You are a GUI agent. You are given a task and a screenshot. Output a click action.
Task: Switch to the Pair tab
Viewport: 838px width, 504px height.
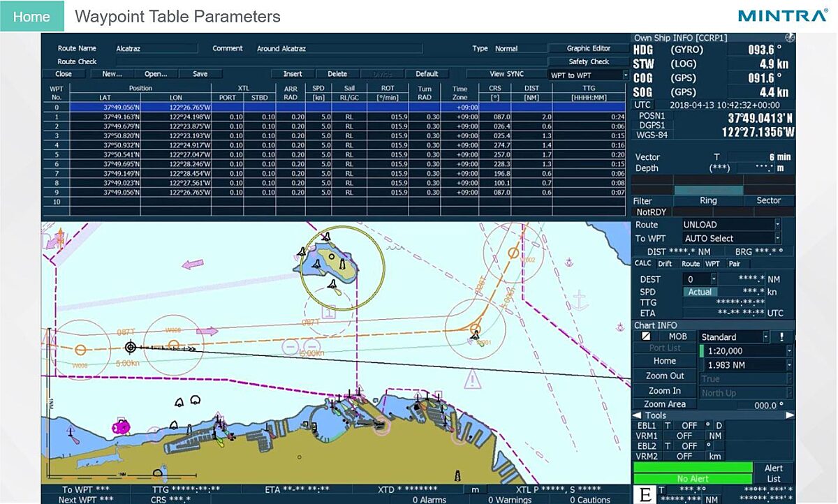tap(735, 264)
